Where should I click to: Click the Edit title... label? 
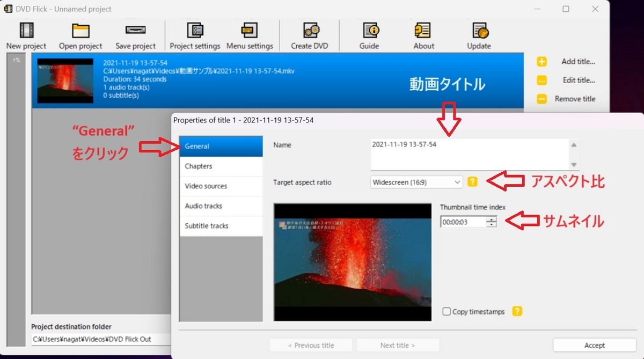point(579,80)
